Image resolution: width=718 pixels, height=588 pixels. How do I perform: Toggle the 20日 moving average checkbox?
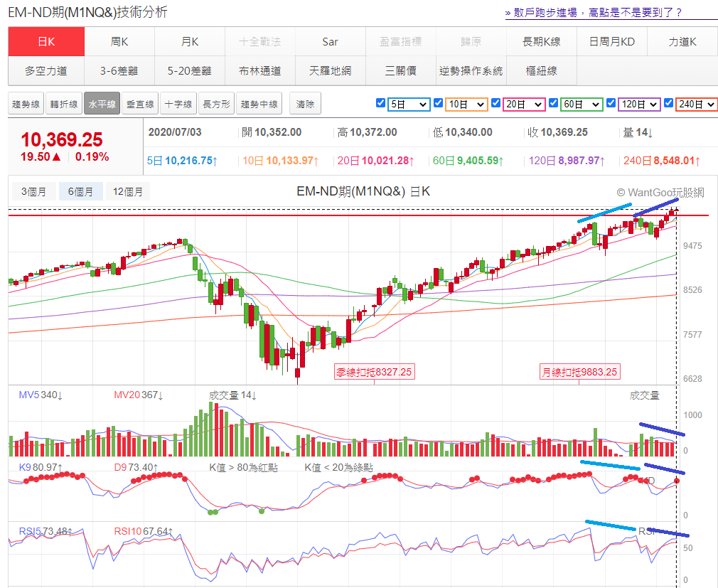click(x=495, y=104)
